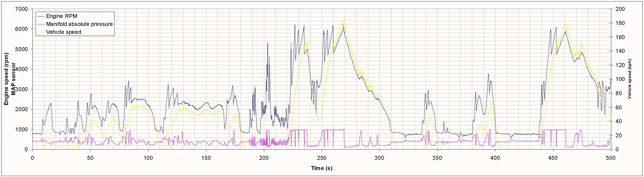Click the Engine RPM legend entry
The image size is (644, 177).
[61, 16]
